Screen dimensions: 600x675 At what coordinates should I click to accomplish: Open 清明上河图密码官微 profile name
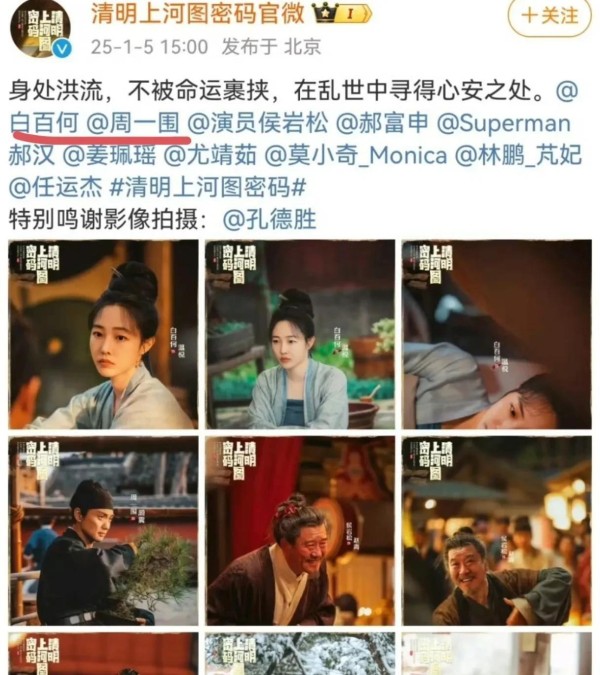click(198, 14)
